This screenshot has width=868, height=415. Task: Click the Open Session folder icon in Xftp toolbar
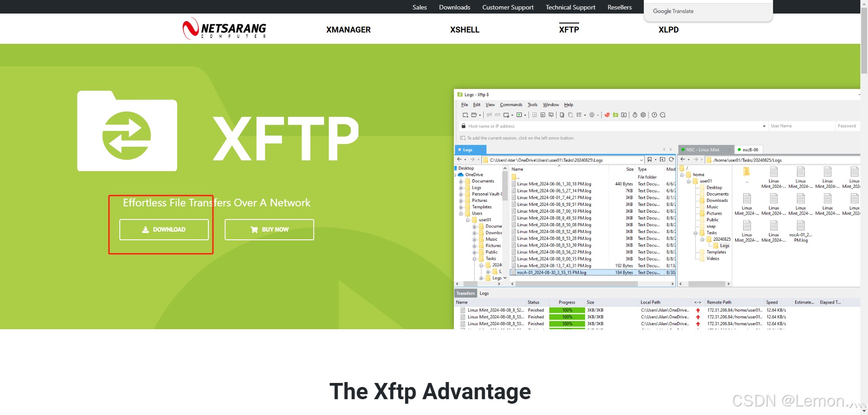(474, 115)
